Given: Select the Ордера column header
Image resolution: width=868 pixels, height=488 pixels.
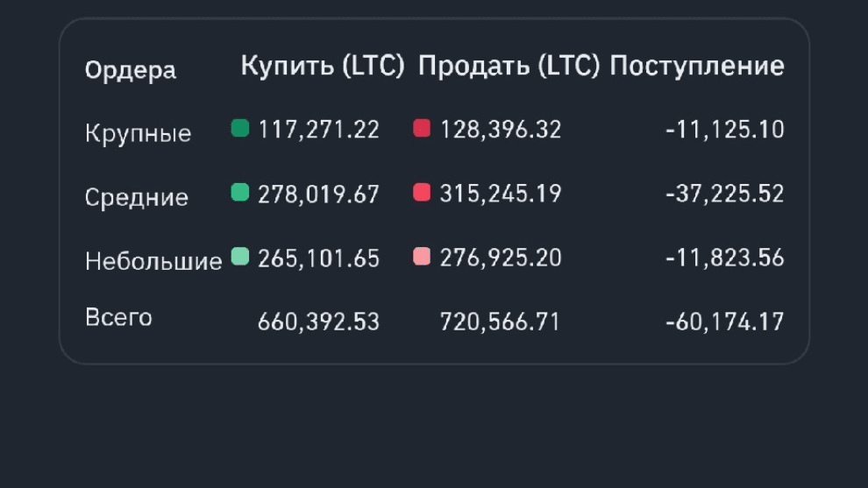Looking at the screenshot, I should pos(131,71).
